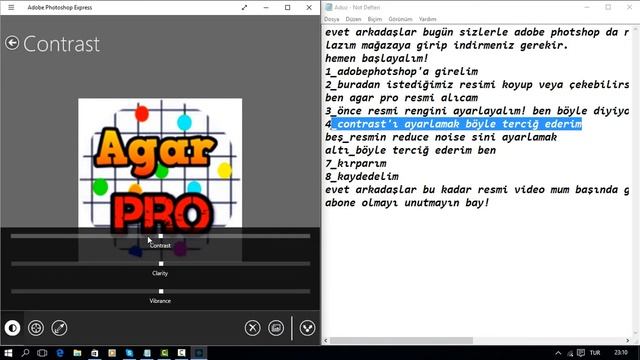640x360 pixels.
Task: Click Notepad scroll left arrow
Action: 326,340
